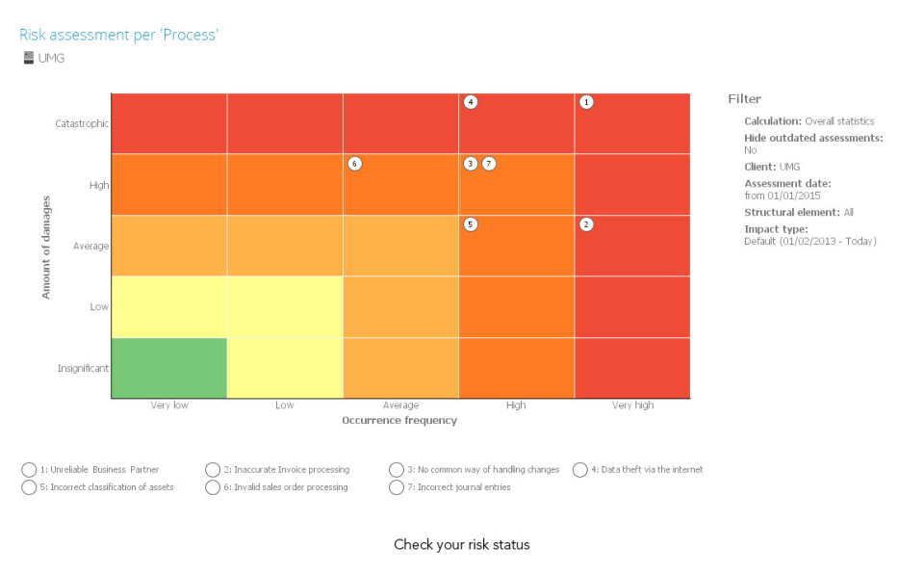Click the 'Risk assessment per Process' title
This screenshot has width=924, height=575.
point(119,36)
